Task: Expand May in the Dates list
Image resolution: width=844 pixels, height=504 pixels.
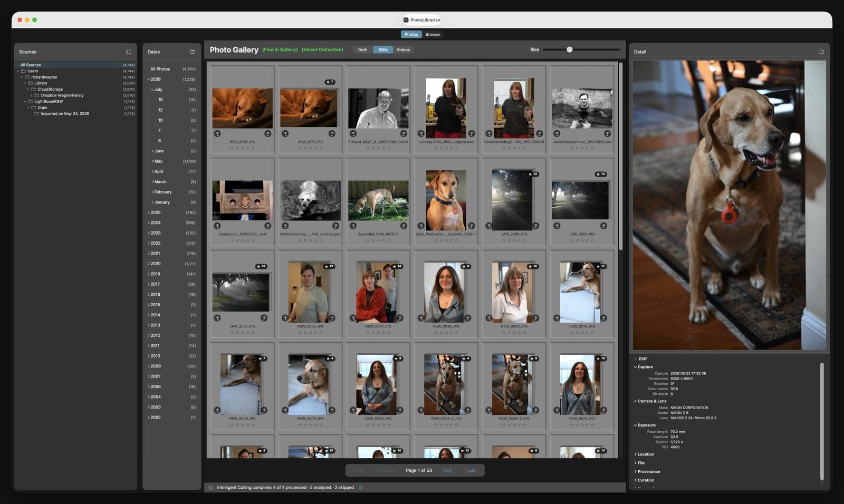Action: pyautogui.click(x=152, y=161)
